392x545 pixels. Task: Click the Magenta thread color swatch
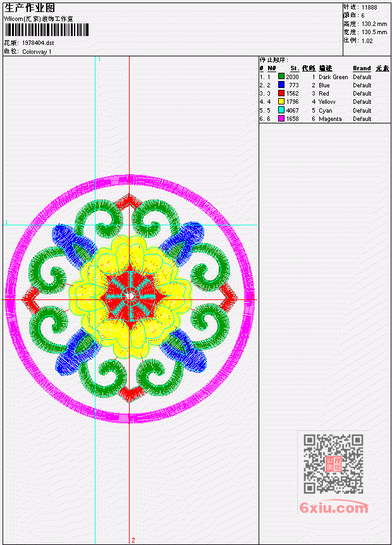click(281, 118)
